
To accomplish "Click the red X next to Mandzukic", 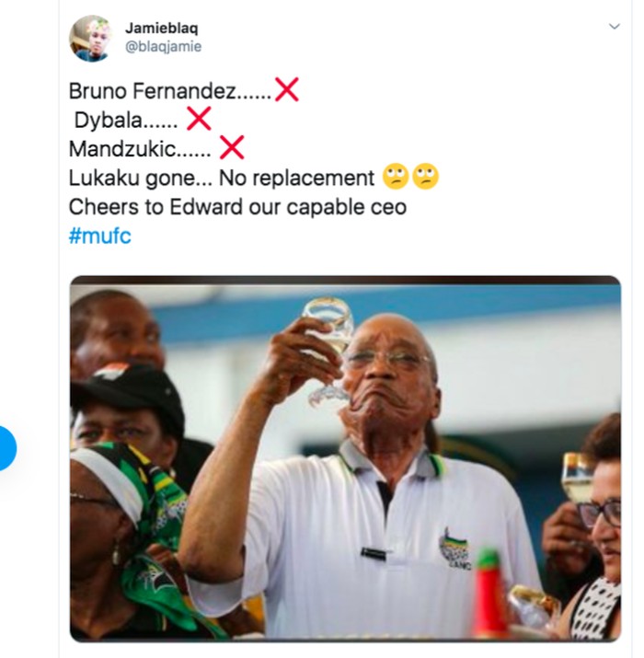I will (x=231, y=147).
